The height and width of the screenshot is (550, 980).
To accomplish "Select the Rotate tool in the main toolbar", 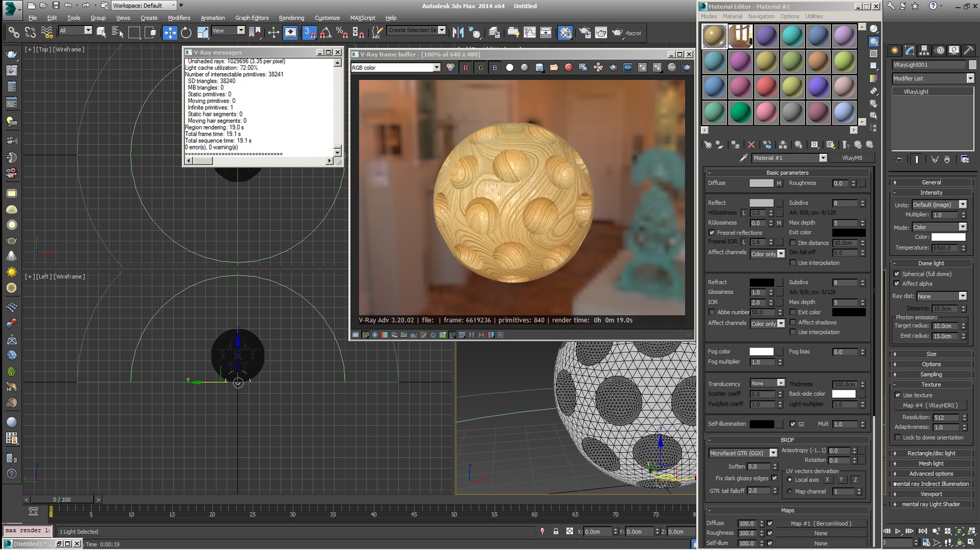I will click(x=186, y=33).
